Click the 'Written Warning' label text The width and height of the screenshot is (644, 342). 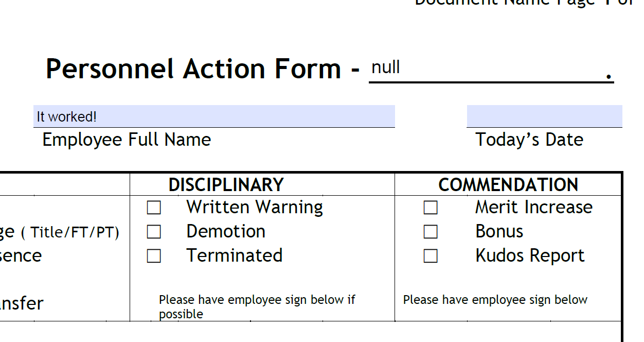point(255,207)
